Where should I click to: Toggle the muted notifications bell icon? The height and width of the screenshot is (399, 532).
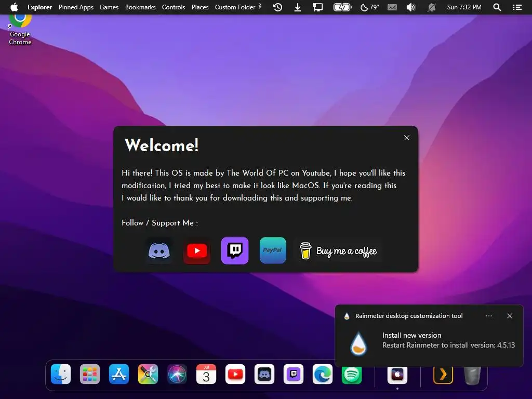point(431,7)
